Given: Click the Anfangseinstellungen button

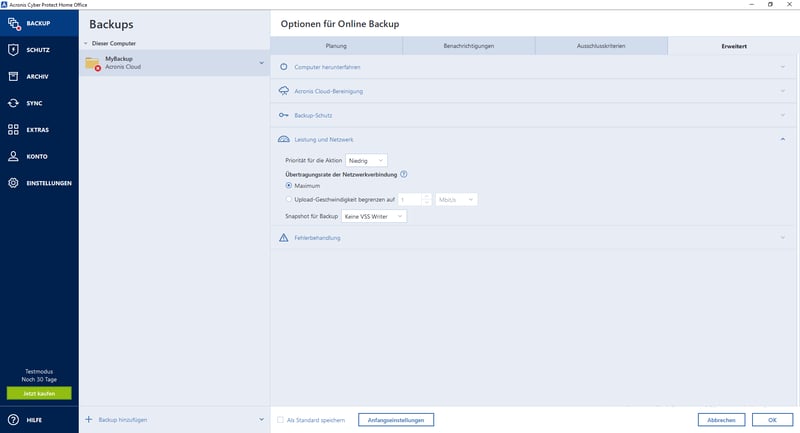Looking at the screenshot, I should [394, 420].
